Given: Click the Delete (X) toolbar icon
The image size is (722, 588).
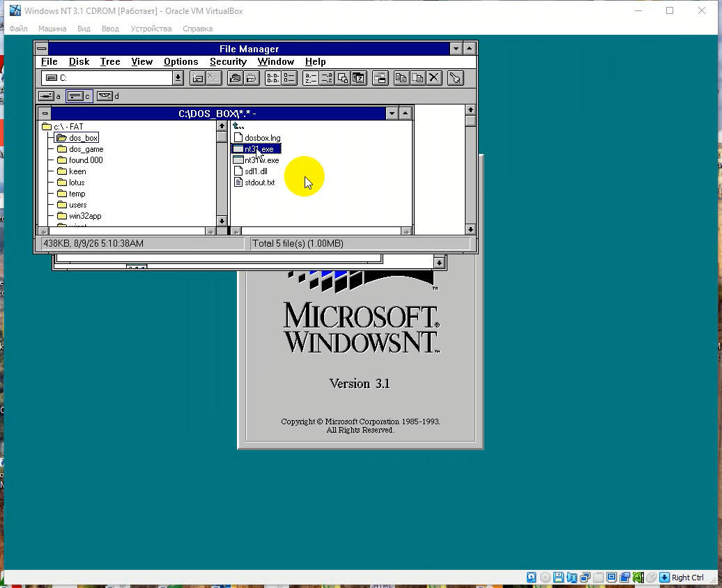Looking at the screenshot, I should click(433, 78).
